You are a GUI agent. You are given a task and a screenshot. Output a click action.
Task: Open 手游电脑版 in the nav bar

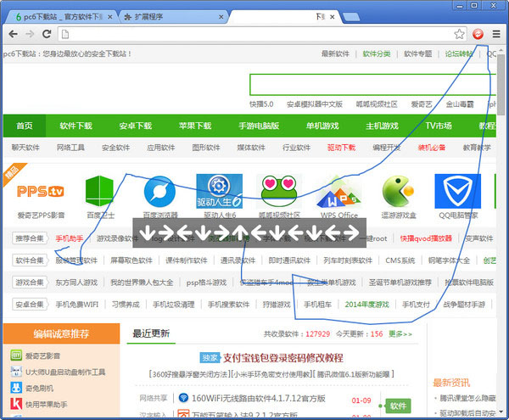point(259,126)
